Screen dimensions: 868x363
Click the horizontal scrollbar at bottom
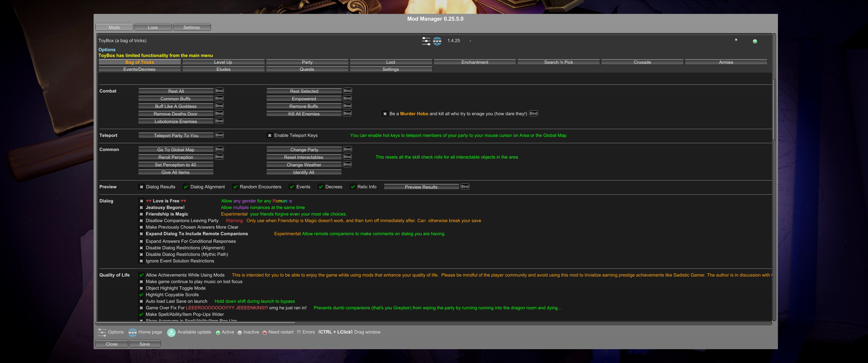coord(196,323)
